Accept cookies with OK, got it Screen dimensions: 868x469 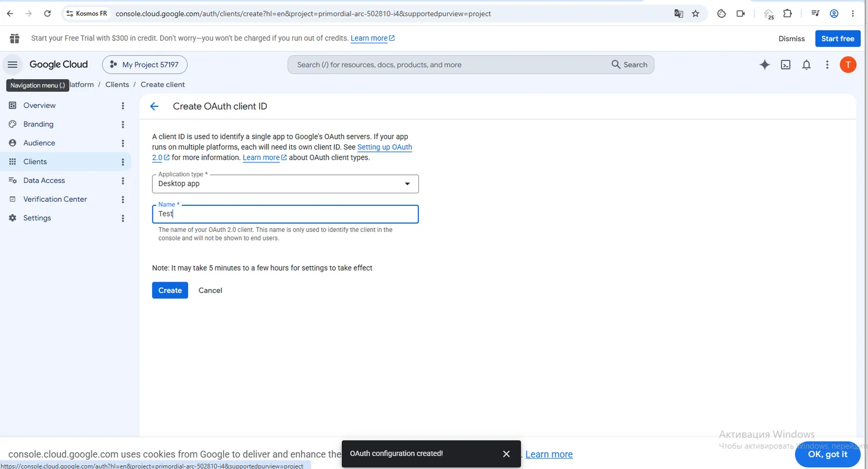click(827, 454)
